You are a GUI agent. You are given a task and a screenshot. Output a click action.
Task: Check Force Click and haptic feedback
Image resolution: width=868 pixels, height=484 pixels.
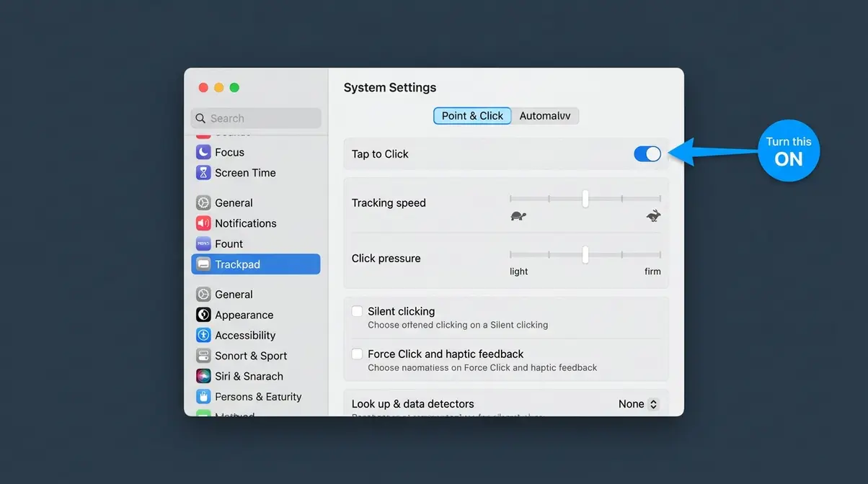(x=357, y=354)
